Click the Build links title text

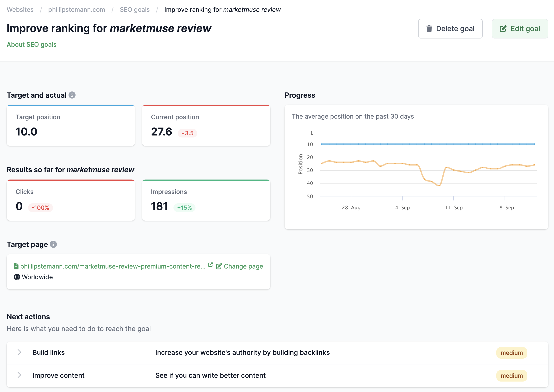click(x=49, y=352)
